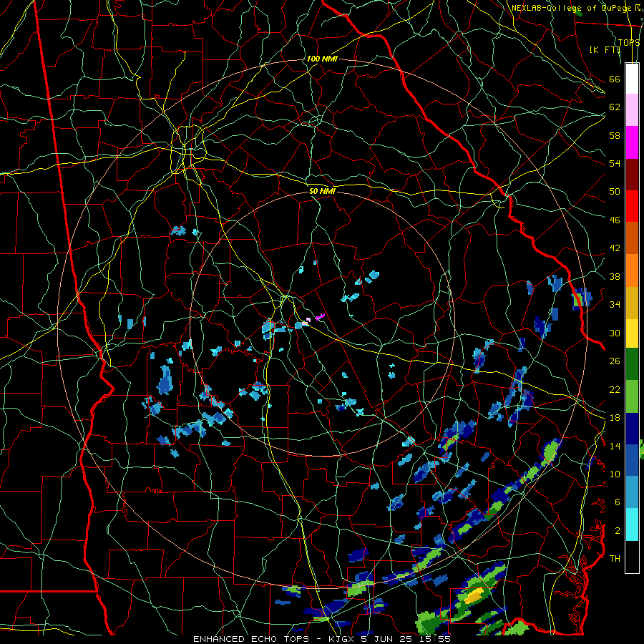This screenshot has height=644, width=644.
Task: Click the black TH legend swatch
Action: point(632,557)
